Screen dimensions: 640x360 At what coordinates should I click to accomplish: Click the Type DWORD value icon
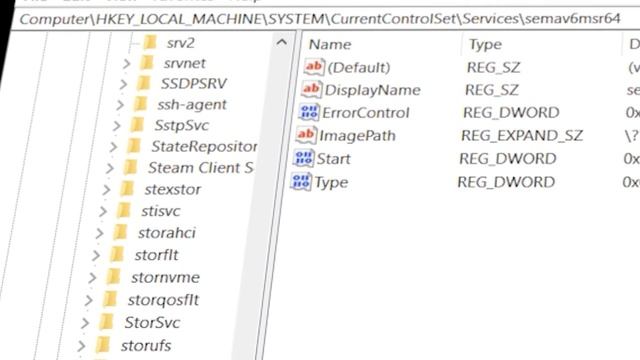(x=300, y=182)
